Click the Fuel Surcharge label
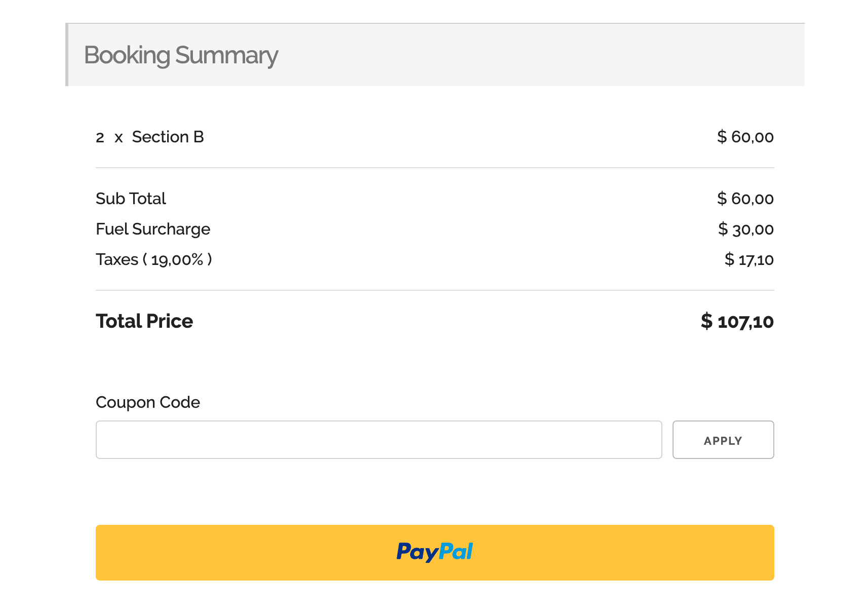 (152, 229)
